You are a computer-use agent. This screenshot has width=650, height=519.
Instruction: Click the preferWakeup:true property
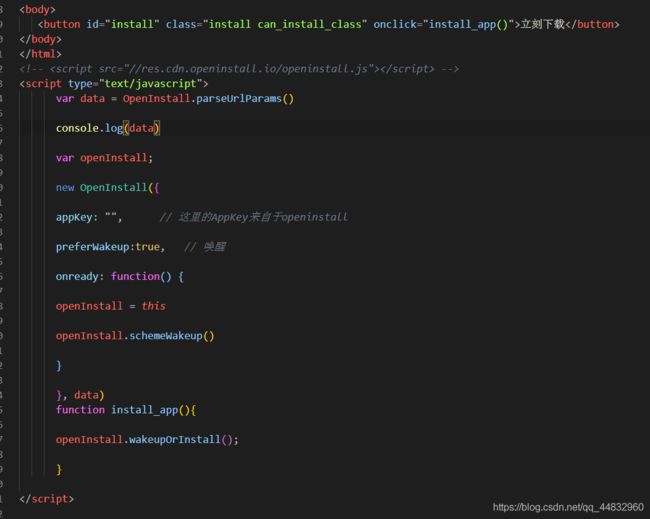coord(110,247)
